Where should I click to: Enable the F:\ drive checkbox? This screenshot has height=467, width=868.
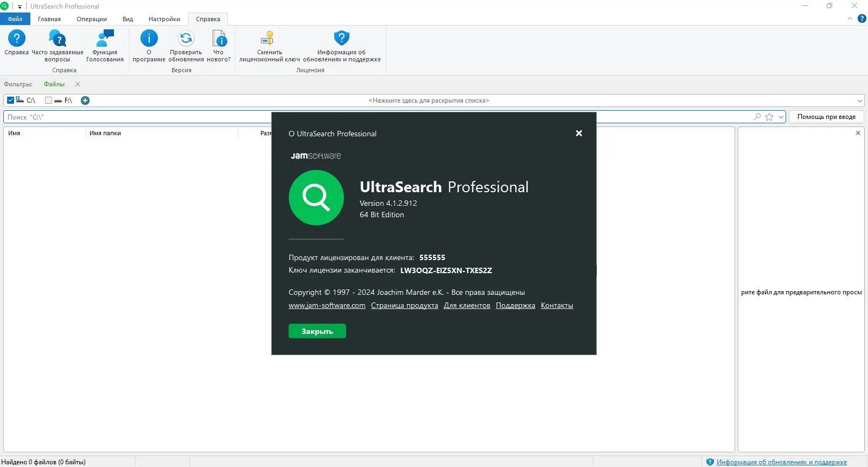coord(48,100)
